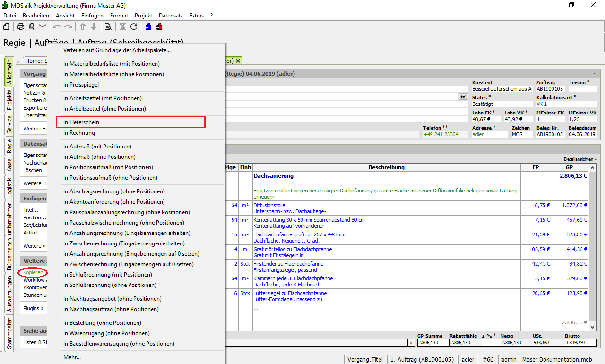Click the document search toolbar icon
The image size is (605, 364).
(108, 26)
